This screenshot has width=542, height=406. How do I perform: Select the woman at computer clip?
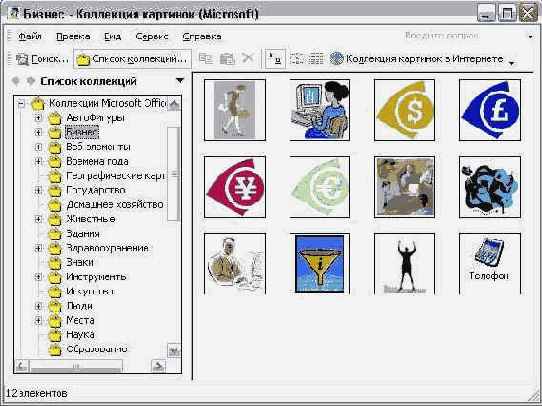click(320, 110)
